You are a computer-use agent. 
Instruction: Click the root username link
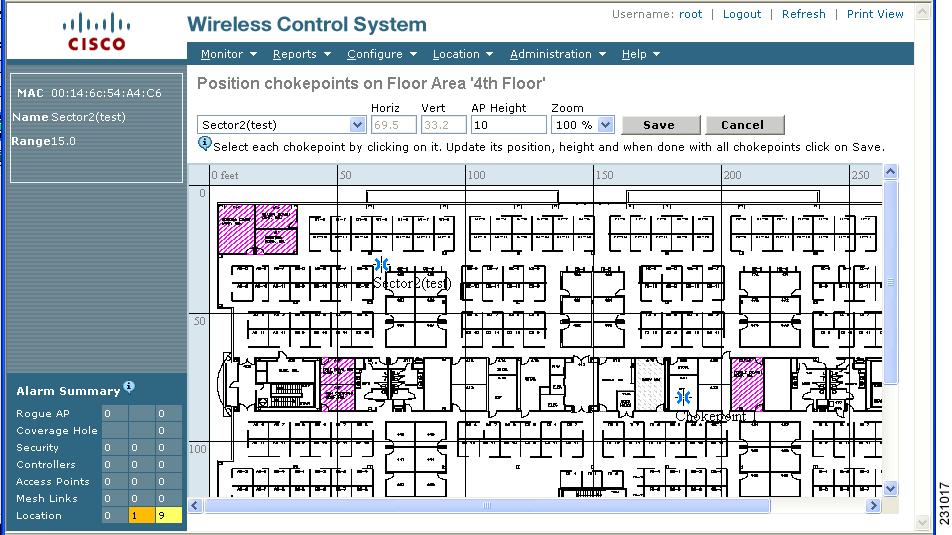[690, 14]
